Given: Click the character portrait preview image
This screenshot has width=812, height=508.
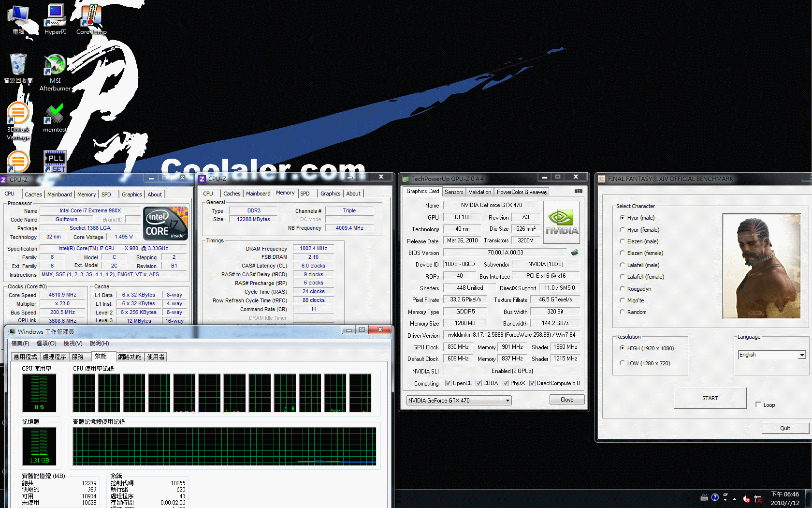Looking at the screenshot, I should click(x=761, y=266).
